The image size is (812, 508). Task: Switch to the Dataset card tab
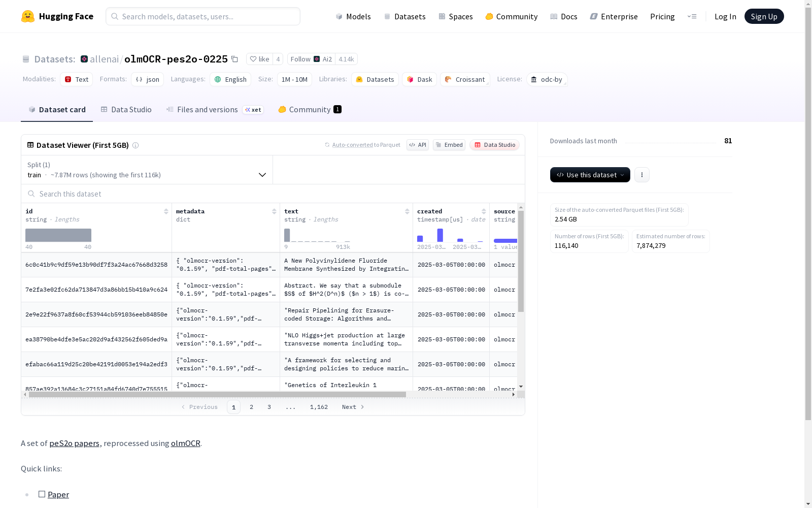click(57, 110)
